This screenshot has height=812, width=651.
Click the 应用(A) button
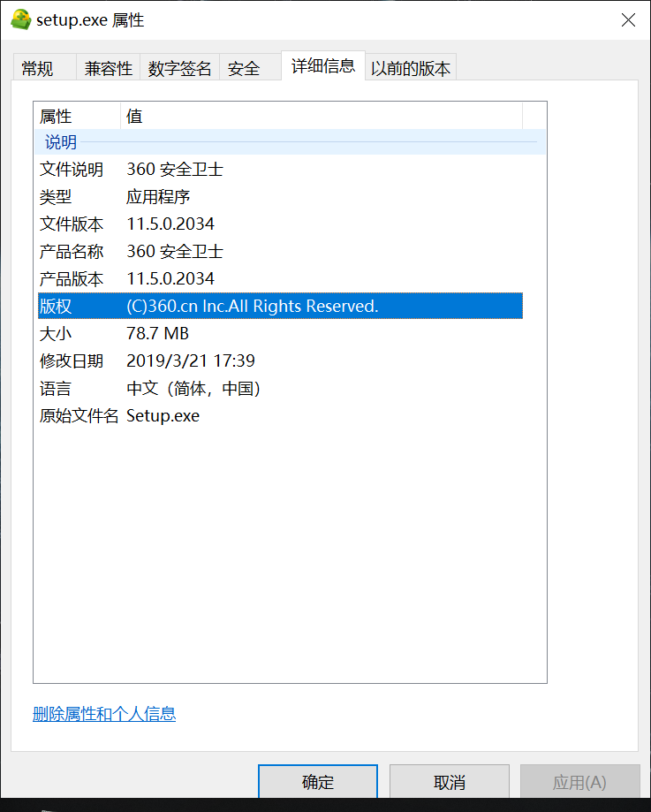click(579, 781)
